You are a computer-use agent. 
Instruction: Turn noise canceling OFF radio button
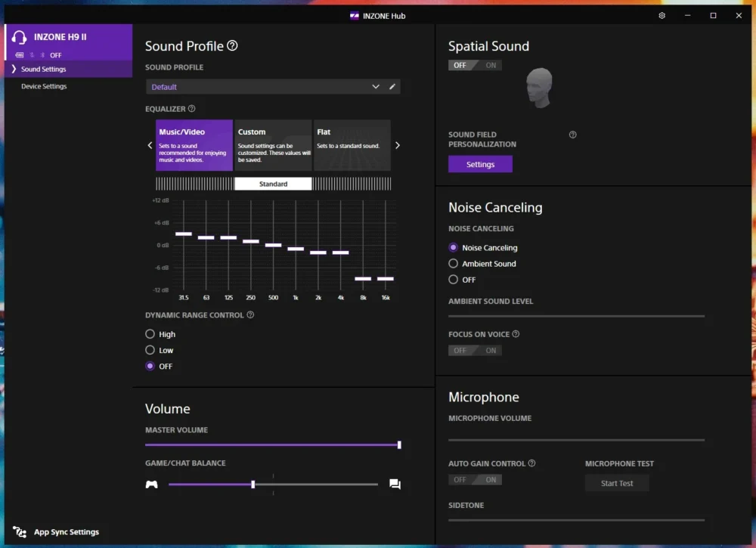pos(453,280)
